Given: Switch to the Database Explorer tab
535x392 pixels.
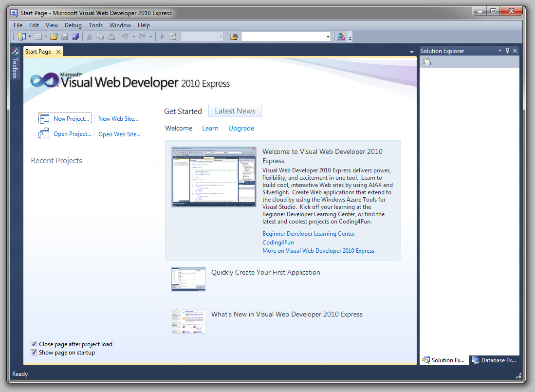Looking at the screenshot, I should point(494,360).
